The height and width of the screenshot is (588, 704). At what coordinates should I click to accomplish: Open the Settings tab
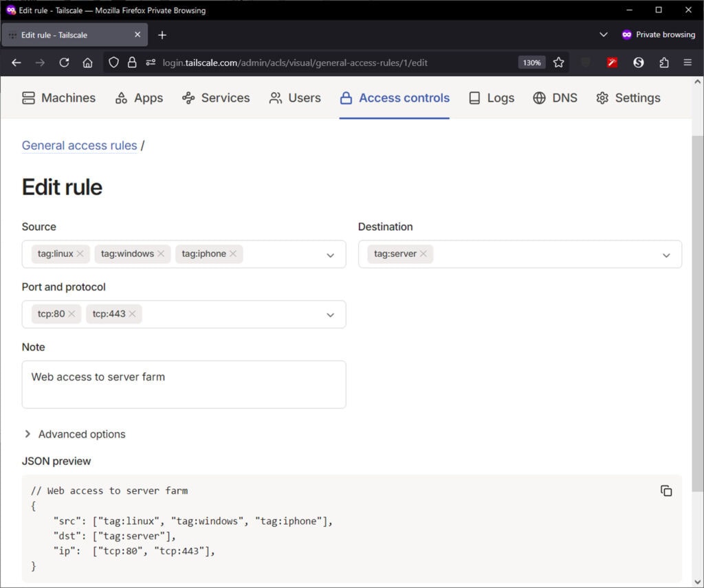[x=628, y=98]
